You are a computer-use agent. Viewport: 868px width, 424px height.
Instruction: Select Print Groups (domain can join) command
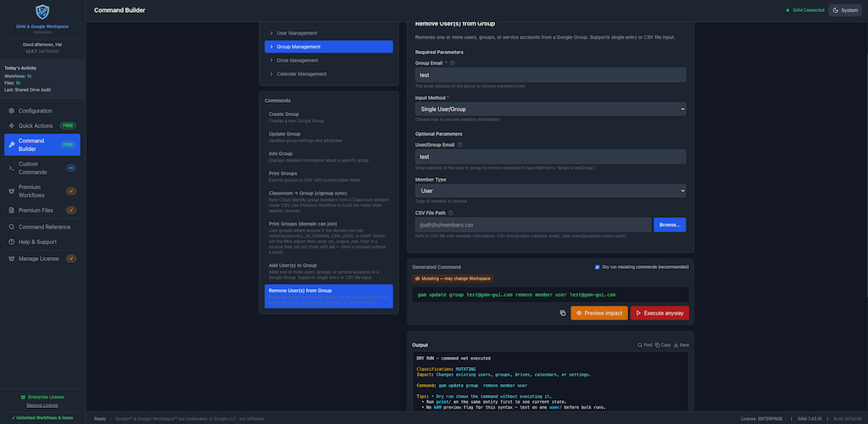(329, 238)
